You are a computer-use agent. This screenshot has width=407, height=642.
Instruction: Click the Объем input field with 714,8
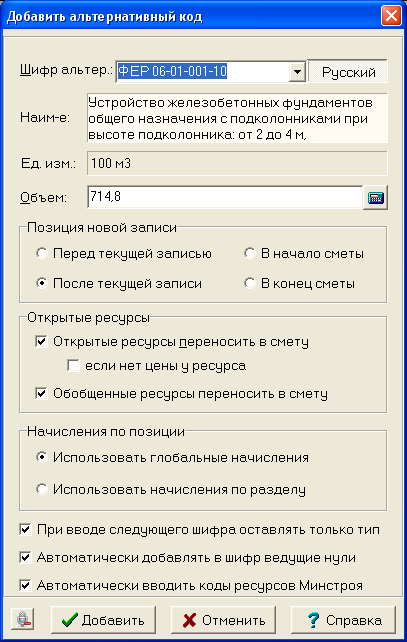coord(225,197)
